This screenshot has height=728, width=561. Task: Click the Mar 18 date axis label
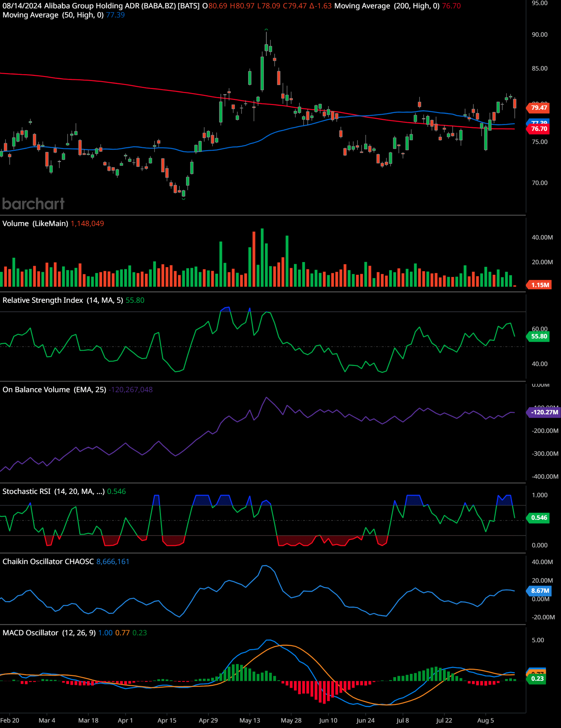point(88,720)
